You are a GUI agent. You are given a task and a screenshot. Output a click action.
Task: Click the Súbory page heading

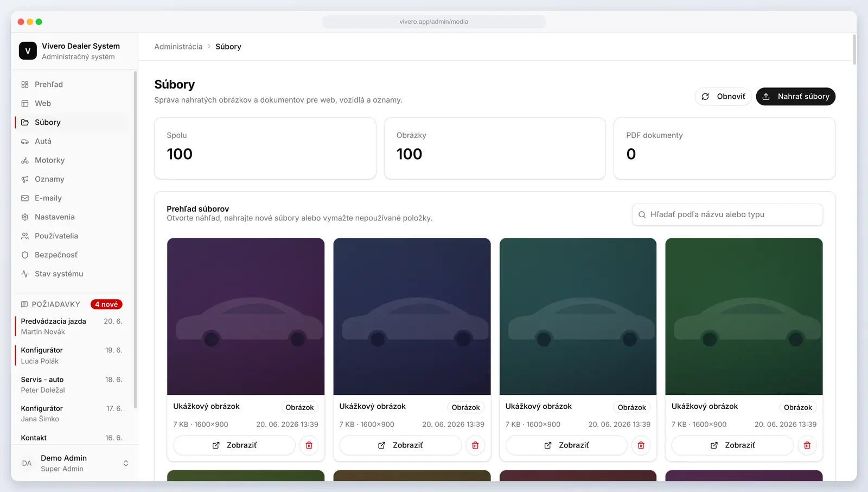coord(175,85)
